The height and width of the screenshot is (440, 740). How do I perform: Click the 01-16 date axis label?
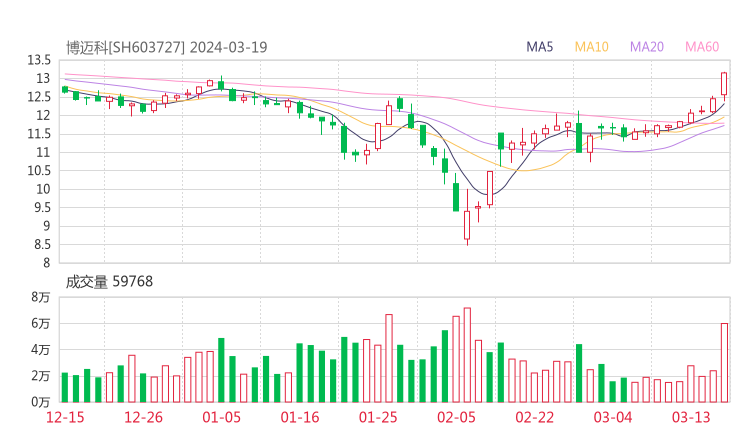click(x=300, y=417)
